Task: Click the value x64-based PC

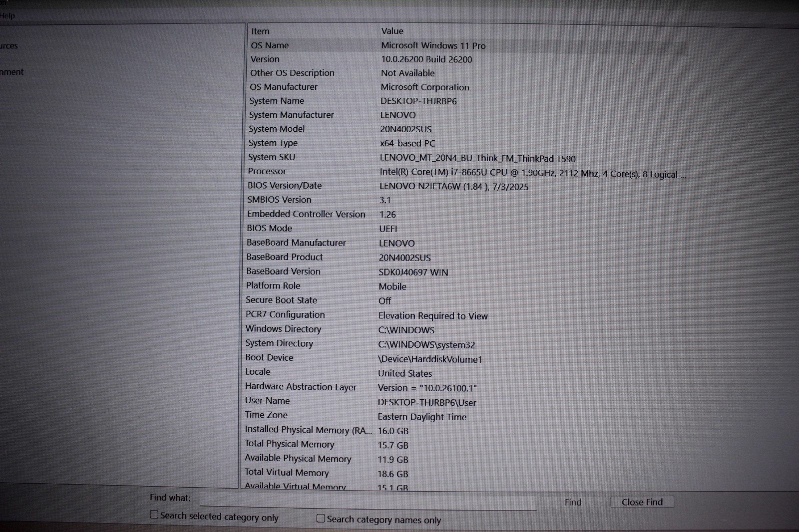Action: coord(407,143)
